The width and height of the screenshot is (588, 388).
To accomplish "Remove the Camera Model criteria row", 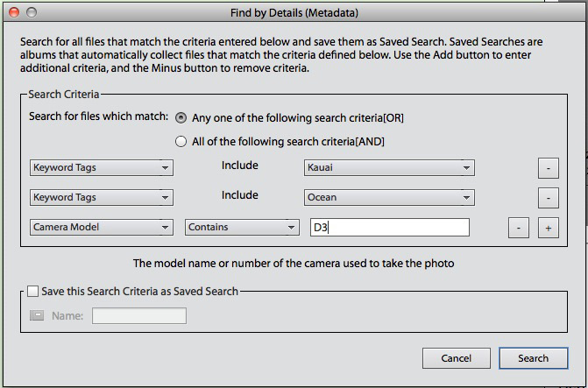I will click(519, 228).
